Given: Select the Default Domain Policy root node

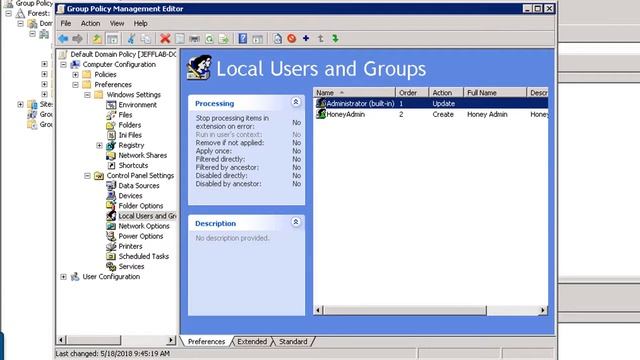Looking at the screenshot, I should click(123, 54).
